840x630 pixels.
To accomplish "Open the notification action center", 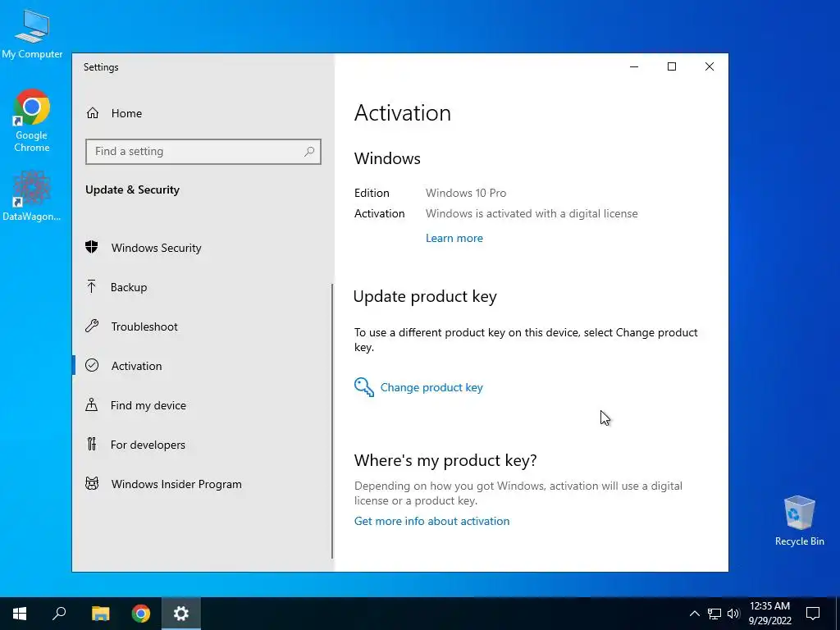I will click(x=813, y=614).
